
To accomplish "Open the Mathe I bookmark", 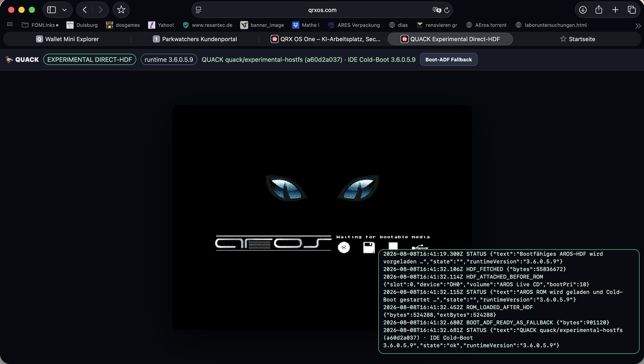I will [306, 25].
